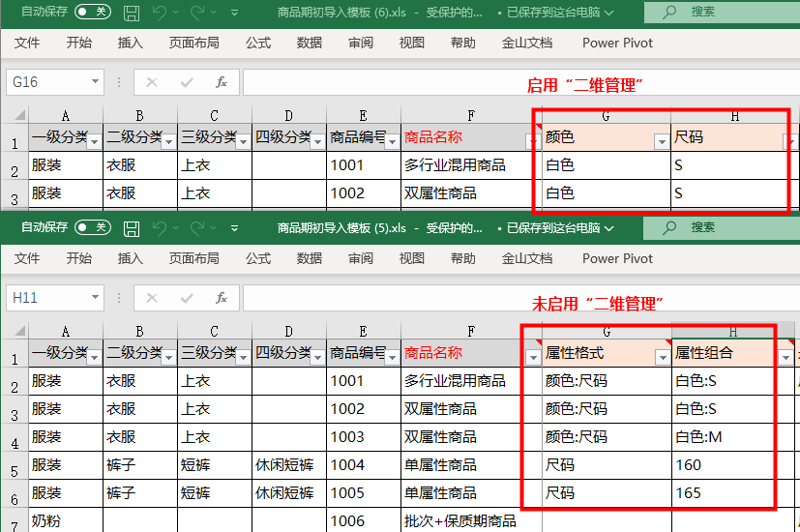Open 三级分类 filter dropdown in top sheet
Screen dimensions: 800x532
[244, 142]
